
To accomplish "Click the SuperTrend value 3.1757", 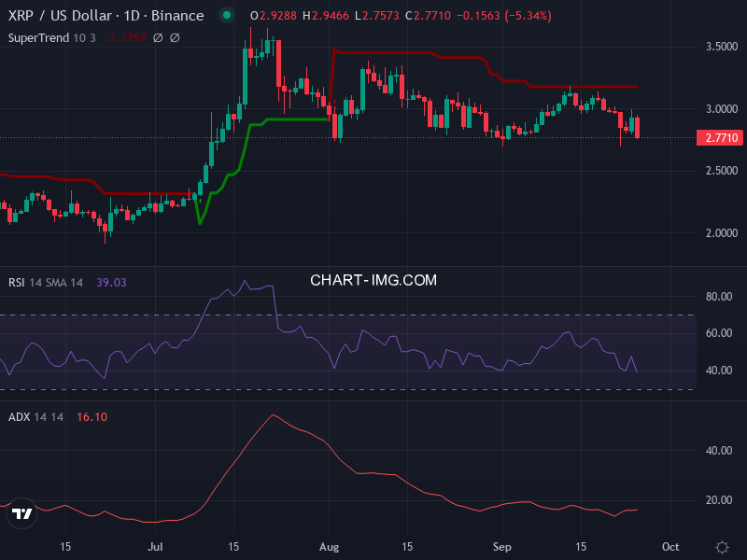I will (127, 38).
